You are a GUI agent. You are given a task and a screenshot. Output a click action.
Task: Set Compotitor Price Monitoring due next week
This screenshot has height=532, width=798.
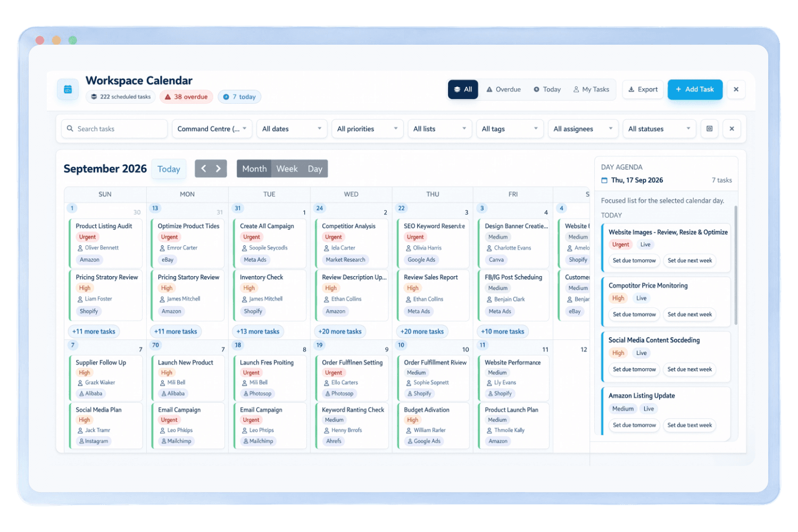pyautogui.click(x=689, y=314)
